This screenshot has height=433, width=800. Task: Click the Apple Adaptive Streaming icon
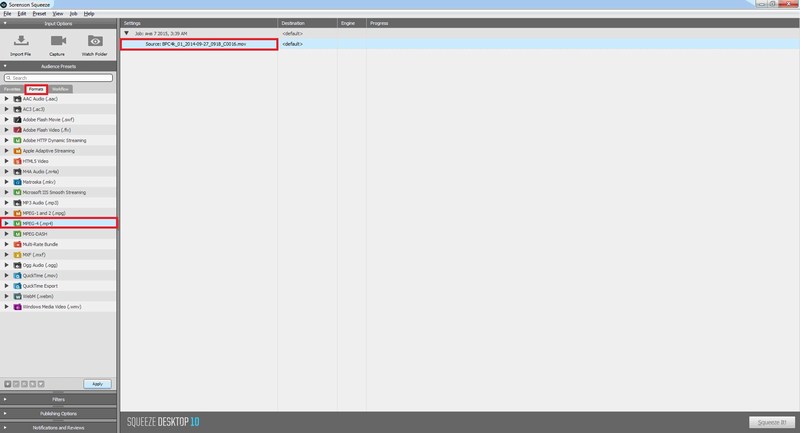[17, 151]
